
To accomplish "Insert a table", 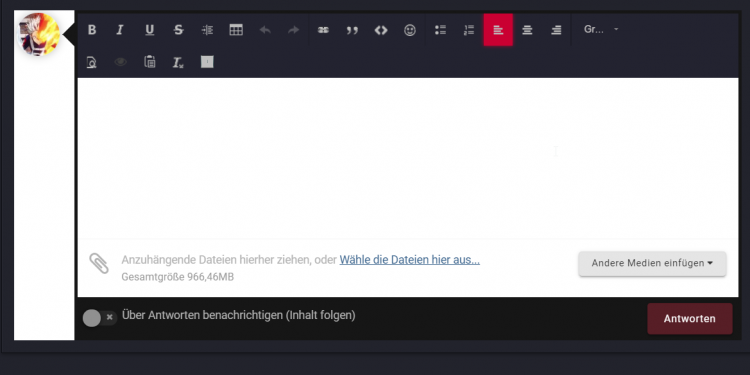I will (236, 30).
